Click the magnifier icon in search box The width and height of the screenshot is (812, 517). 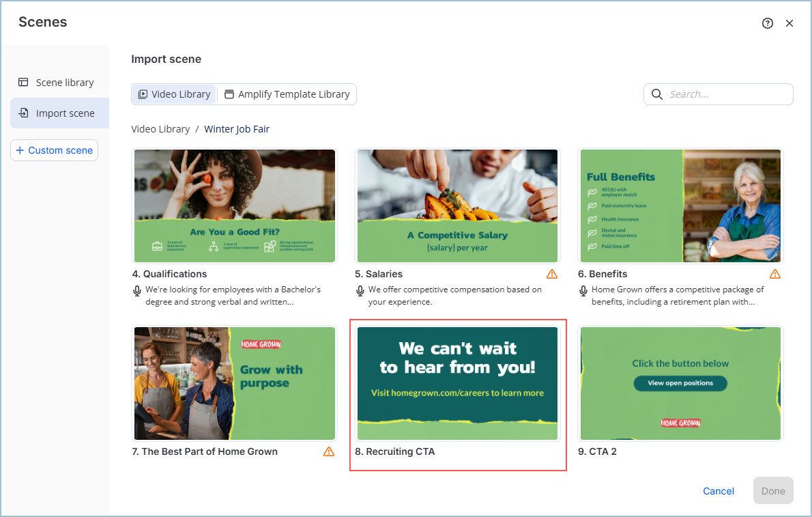pyautogui.click(x=657, y=94)
